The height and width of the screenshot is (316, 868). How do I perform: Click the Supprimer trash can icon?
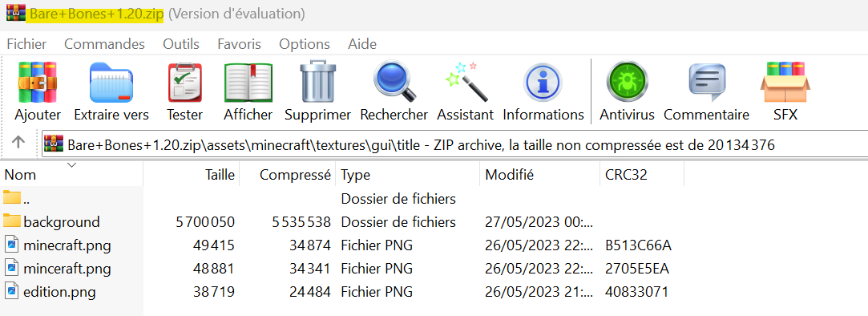(317, 82)
